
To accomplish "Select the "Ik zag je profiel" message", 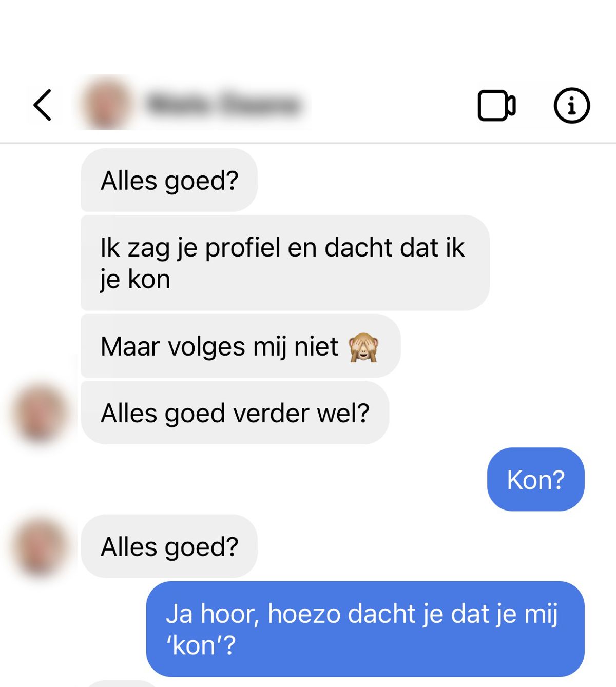I will [285, 263].
